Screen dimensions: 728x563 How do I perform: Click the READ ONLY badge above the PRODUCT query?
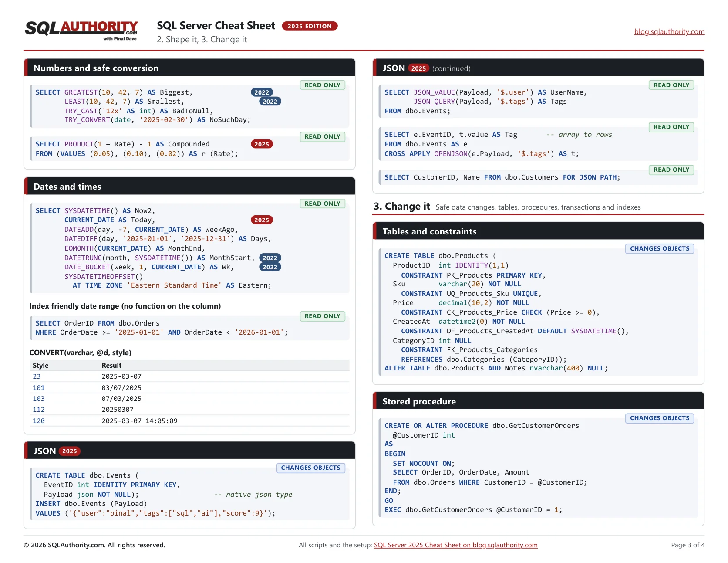pyautogui.click(x=322, y=136)
